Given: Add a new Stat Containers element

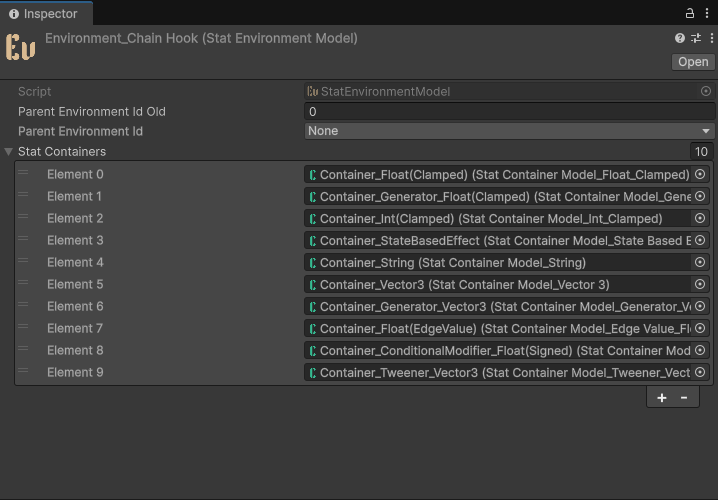Looking at the screenshot, I should (662, 397).
